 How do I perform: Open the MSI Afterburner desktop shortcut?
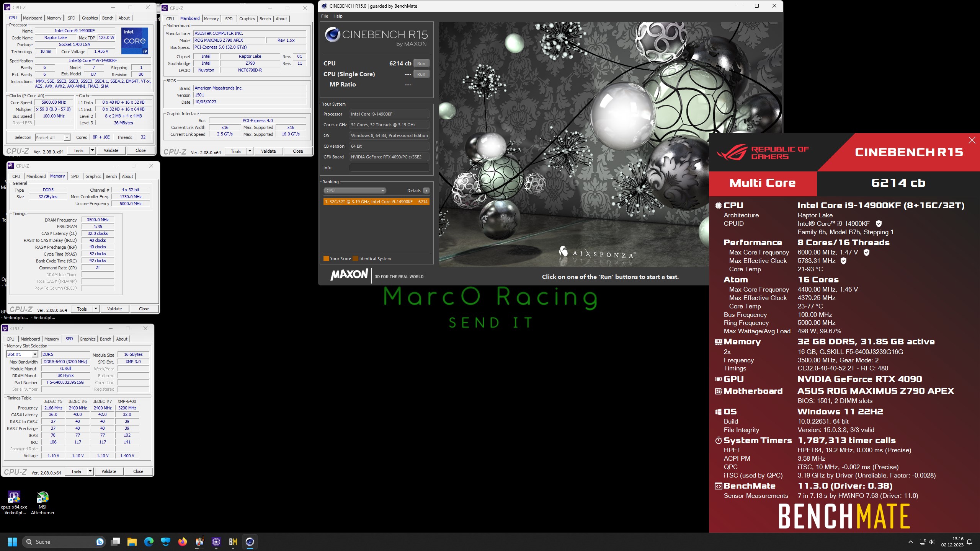[x=42, y=503]
